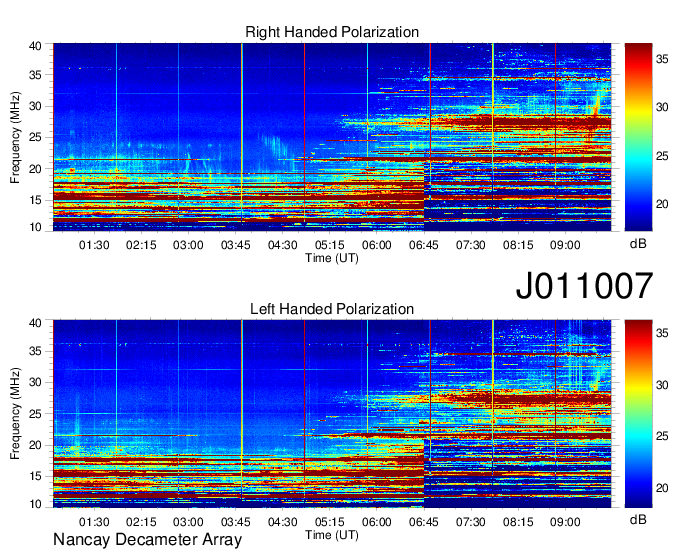This screenshot has width=680, height=552.
Task: Click the 06:00 tick on the left-handed plot
Action: point(376,522)
